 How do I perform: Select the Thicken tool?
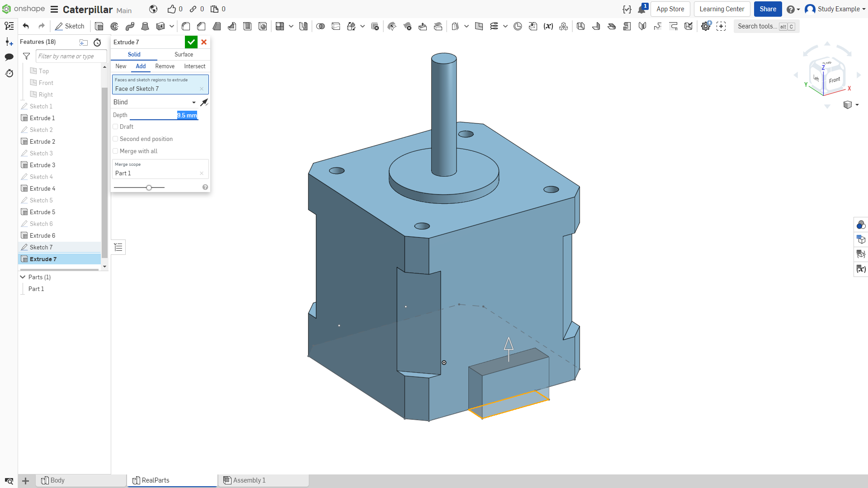click(160, 26)
